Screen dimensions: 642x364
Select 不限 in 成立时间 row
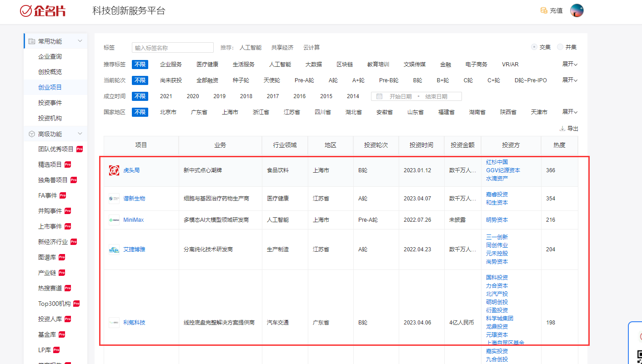coord(140,96)
